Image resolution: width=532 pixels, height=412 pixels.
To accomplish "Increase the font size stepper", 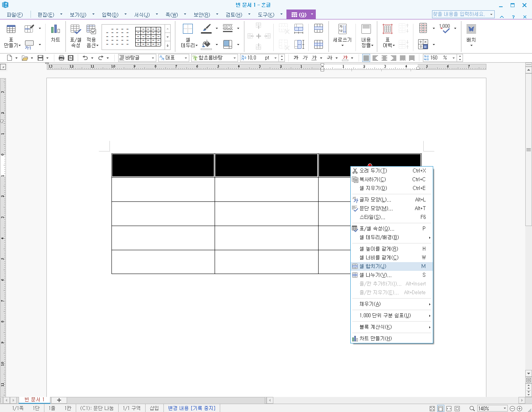I will pos(282,56).
